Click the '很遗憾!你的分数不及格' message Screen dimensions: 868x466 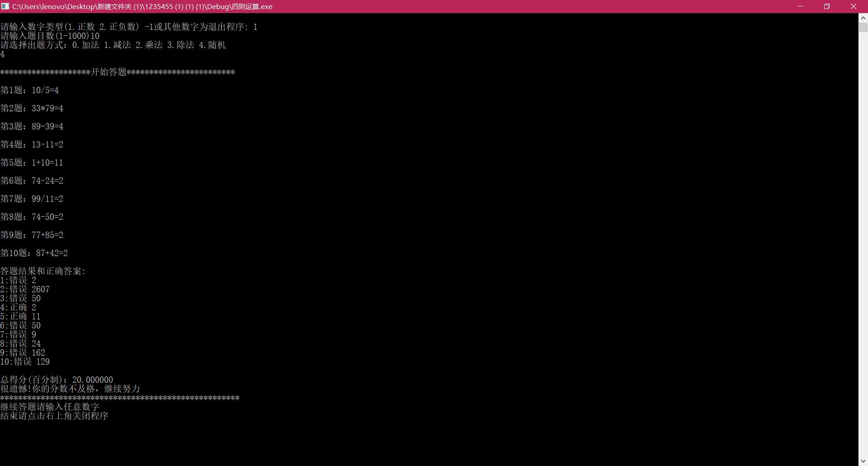pyautogui.click(x=70, y=389)
